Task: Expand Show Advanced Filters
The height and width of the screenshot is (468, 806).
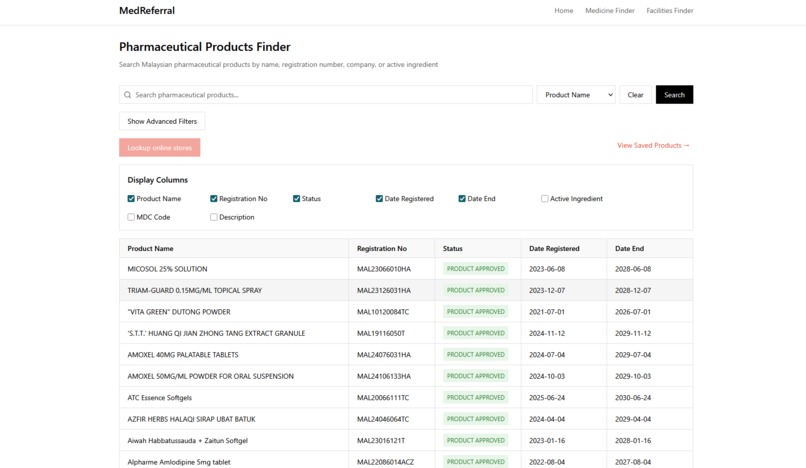Action: point(162,121)
